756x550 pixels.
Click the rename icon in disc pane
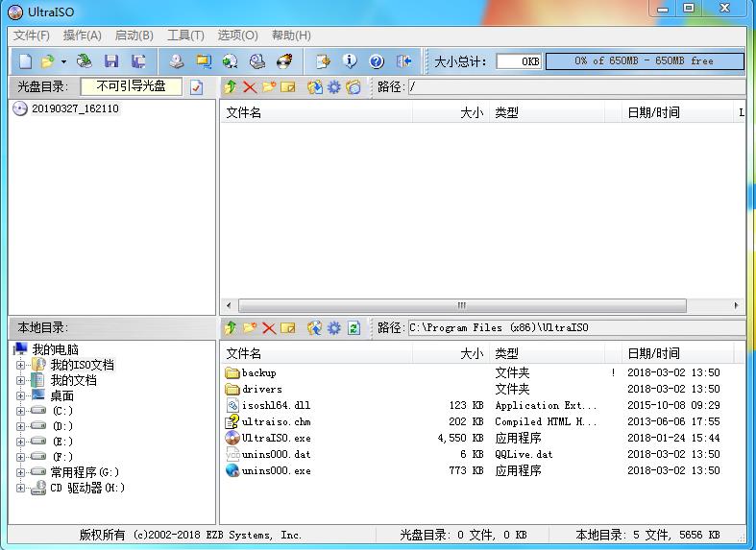288,87
